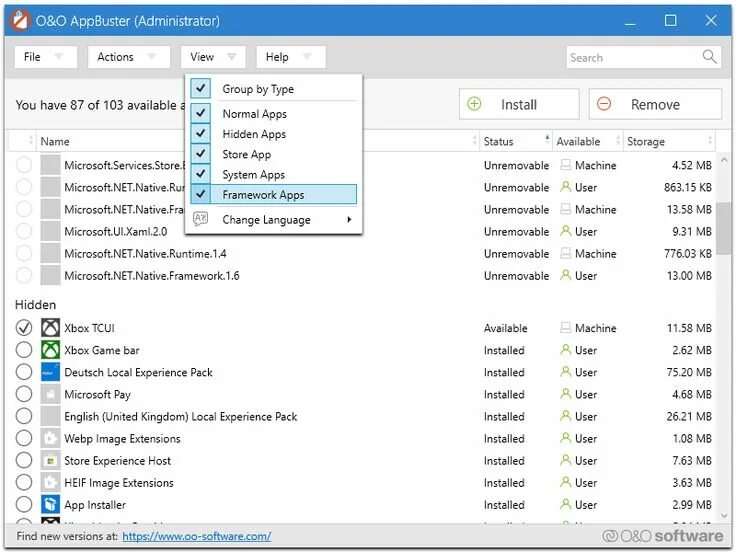This screenshot has height=552, width=736.
Task: Click the Hidden group heading
Action: pos(35,305)
